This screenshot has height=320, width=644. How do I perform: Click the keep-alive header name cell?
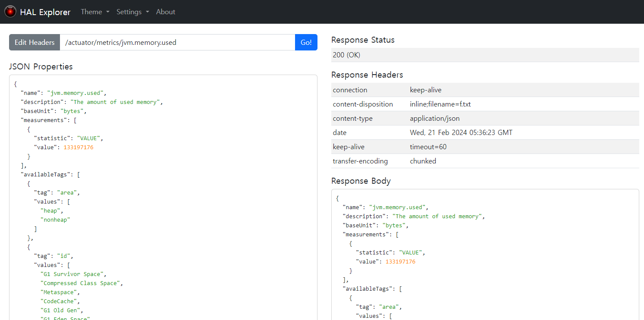click(349, 147)
